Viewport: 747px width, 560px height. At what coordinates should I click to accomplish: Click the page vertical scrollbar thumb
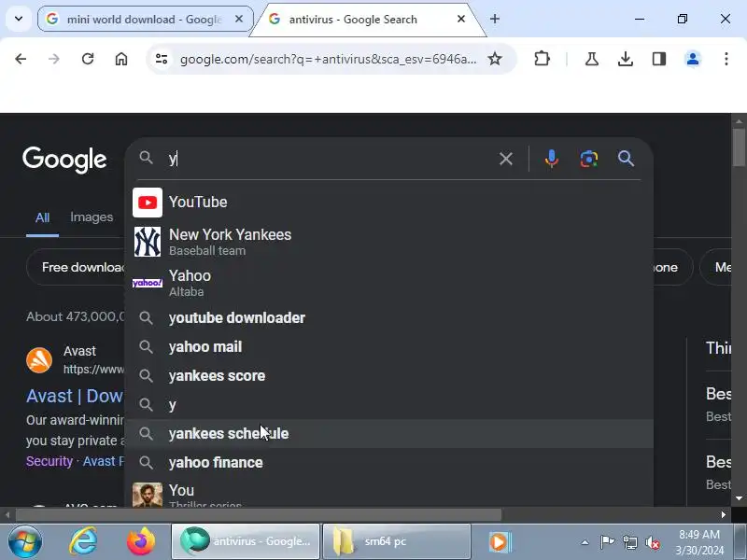coord(739,147)
